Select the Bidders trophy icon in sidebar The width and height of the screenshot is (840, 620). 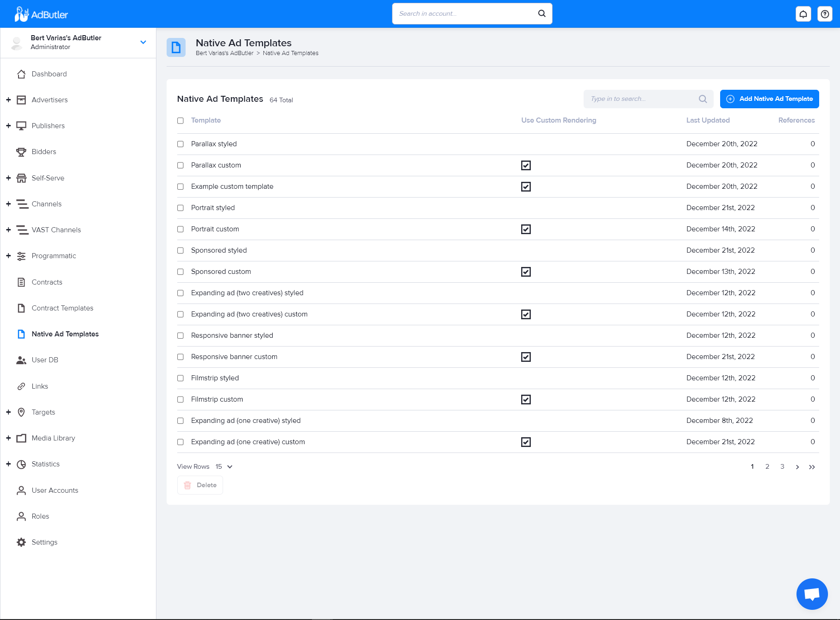[21, 152]
